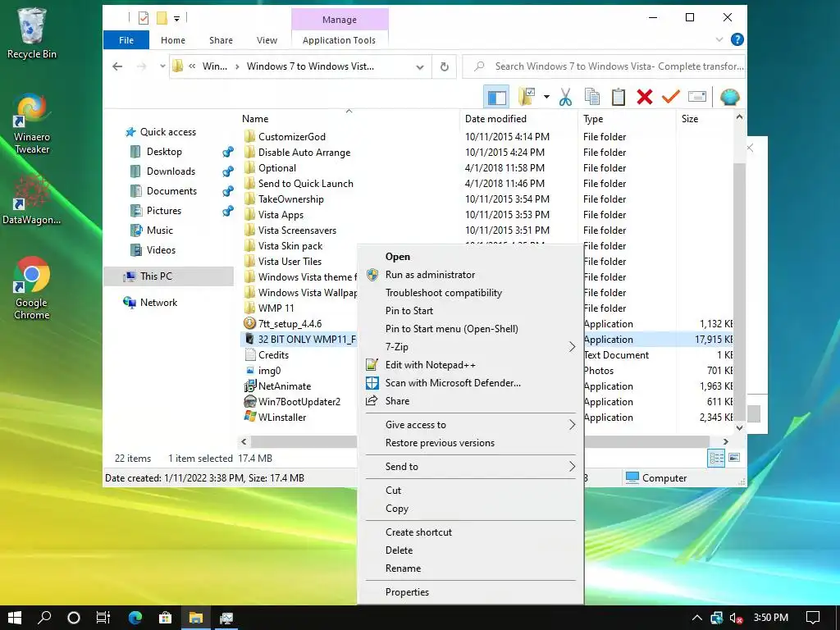The image size is (840, 630).
Task: Switch to the Home ribbon tab
Action: coord(173,40)
